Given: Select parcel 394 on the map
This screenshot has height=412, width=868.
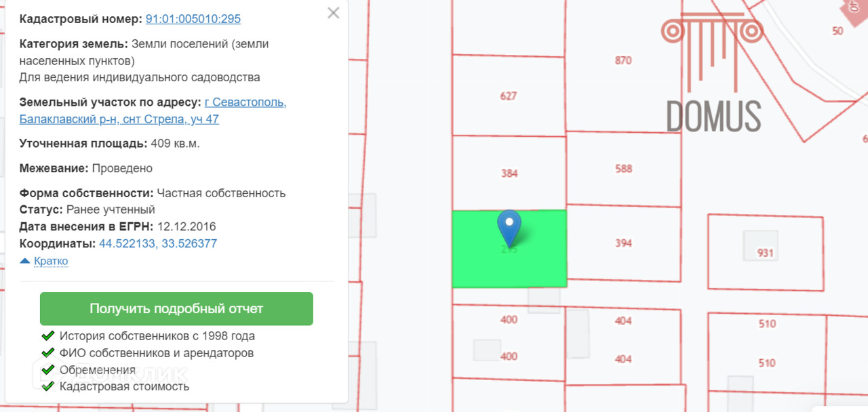Looking at the screenshot, I should (623, 243).
